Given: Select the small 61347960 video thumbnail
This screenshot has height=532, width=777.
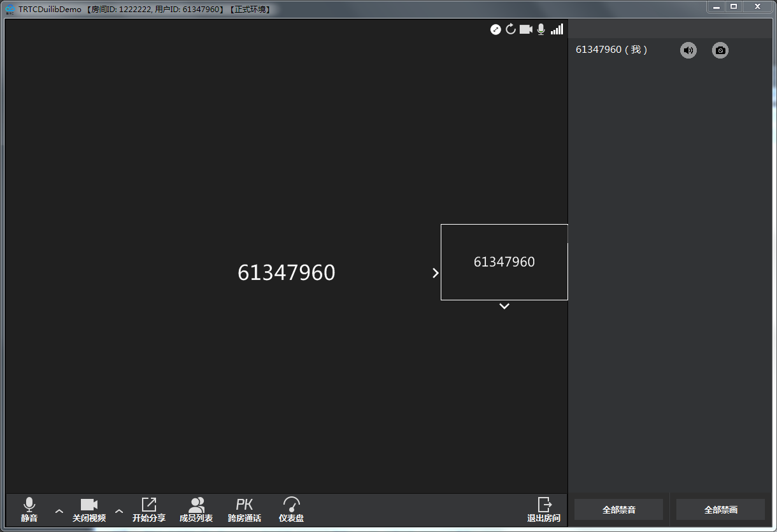Looking at the screenshot, I should (504, 262).
